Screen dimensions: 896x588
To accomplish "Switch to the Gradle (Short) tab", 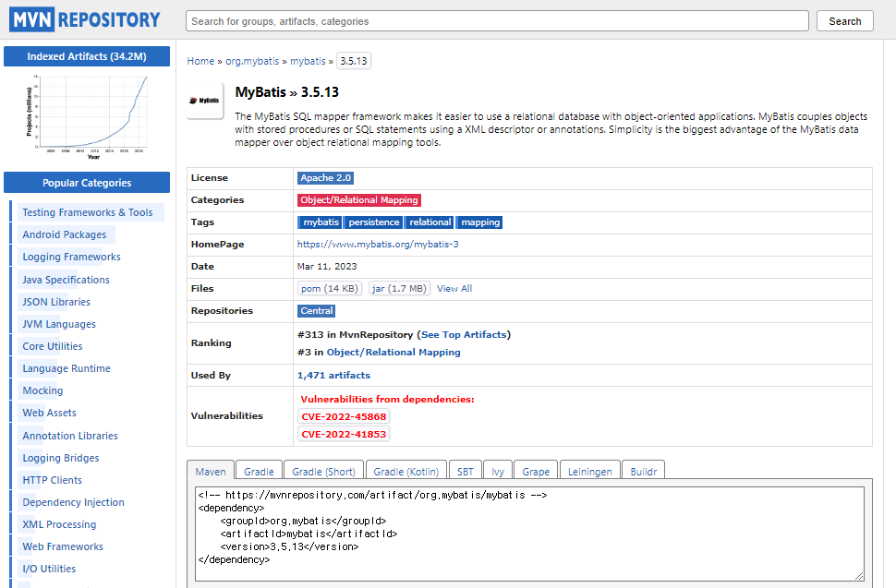I will click(323, 472).
